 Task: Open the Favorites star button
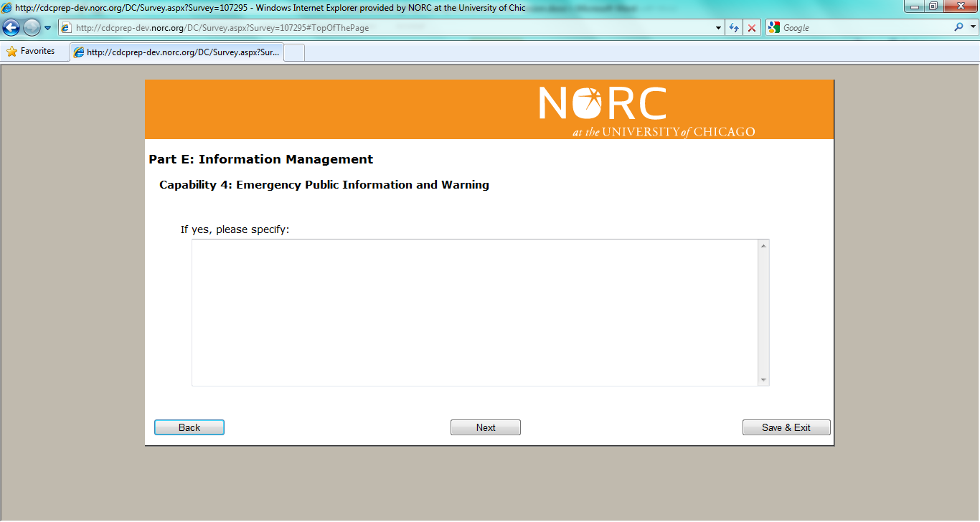click(31, 52)
